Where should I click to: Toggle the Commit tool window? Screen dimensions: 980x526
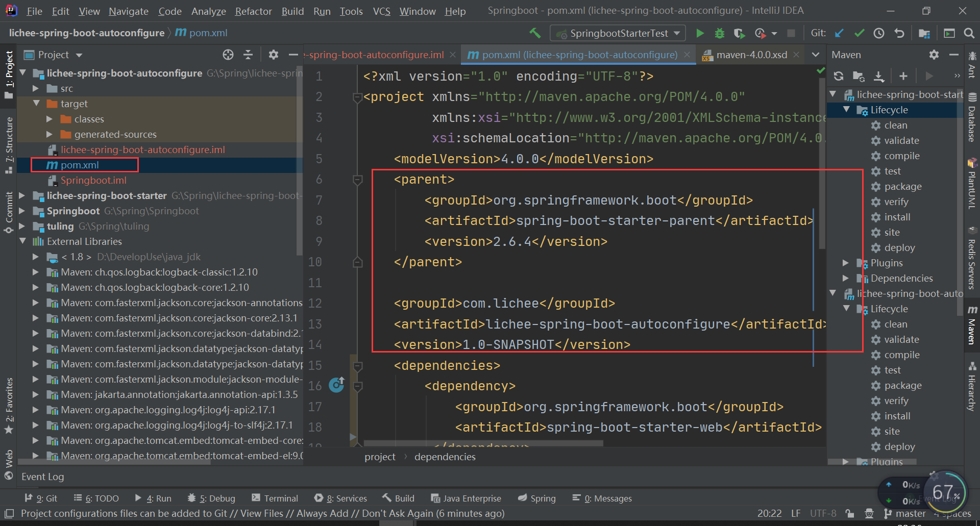[9, 213]
